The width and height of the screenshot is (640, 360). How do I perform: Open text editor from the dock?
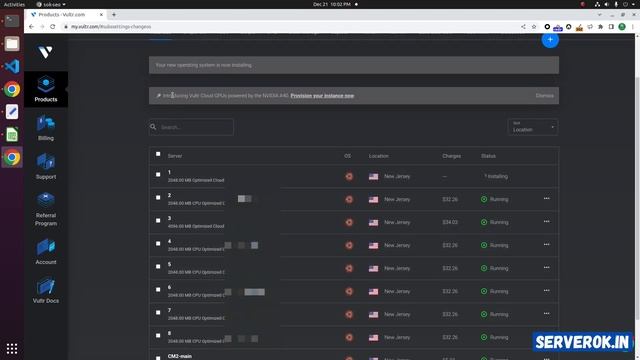12,111
